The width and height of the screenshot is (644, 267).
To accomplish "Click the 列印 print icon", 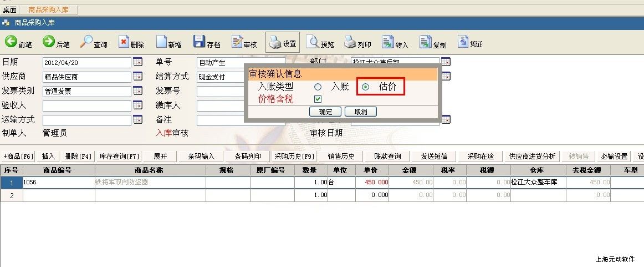I will coord(350,42).
